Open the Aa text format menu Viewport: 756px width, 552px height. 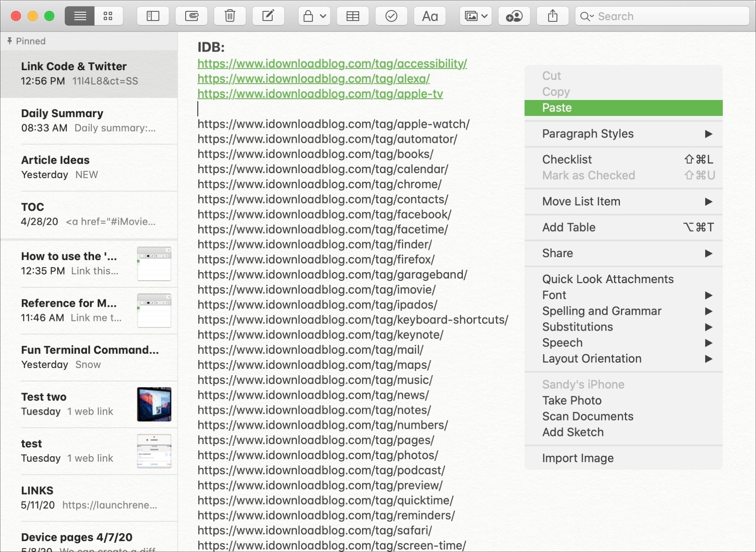click(x=430, y=16)
